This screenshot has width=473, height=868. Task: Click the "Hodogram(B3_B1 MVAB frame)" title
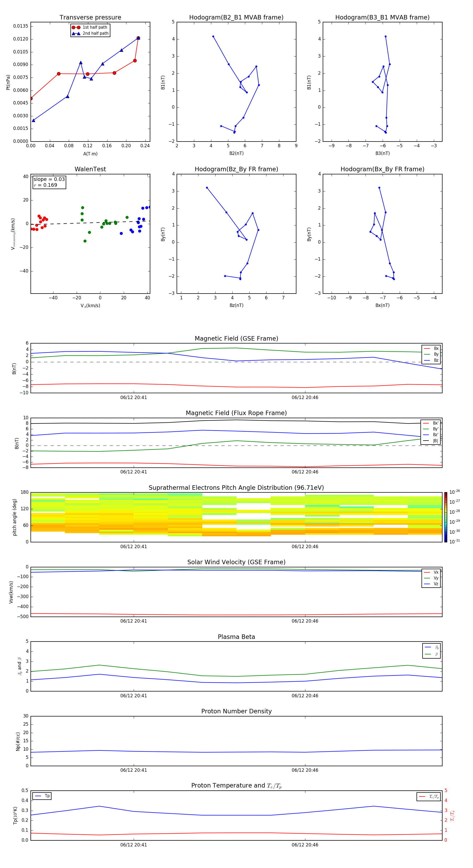coord(382,18)
